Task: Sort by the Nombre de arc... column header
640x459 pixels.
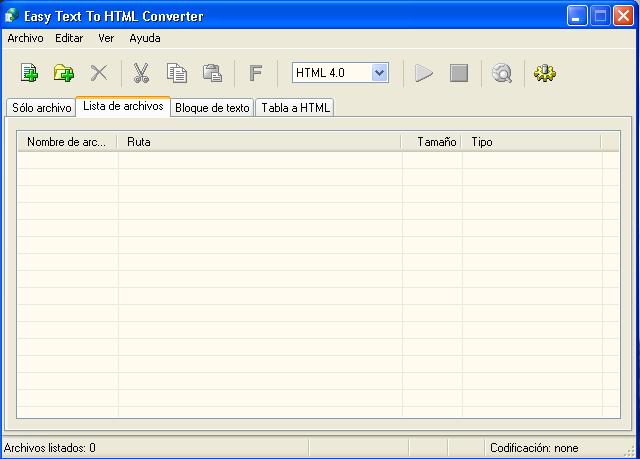Action: click(x=67, y=142)
